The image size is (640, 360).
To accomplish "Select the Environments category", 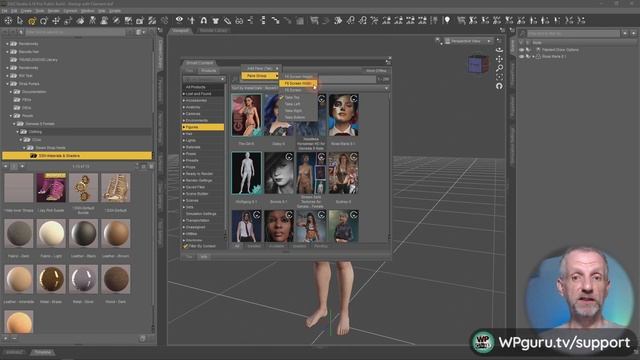I will (203, 120).
